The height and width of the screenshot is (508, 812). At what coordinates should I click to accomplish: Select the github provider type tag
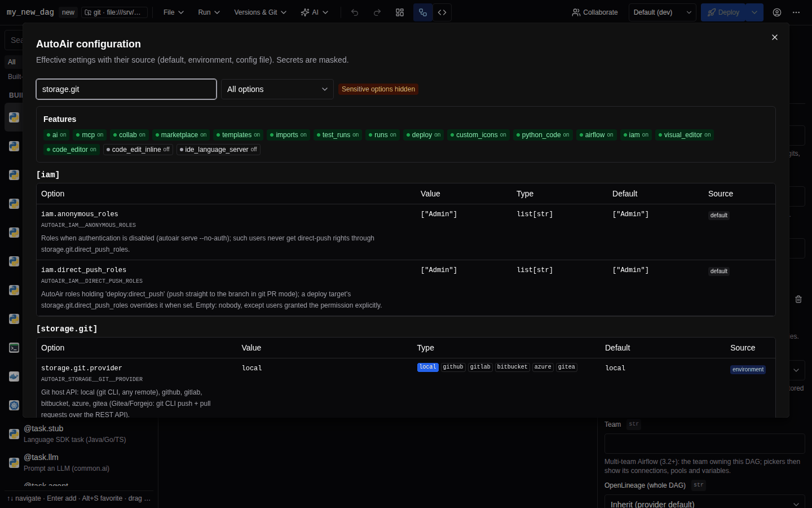point(453,367)
